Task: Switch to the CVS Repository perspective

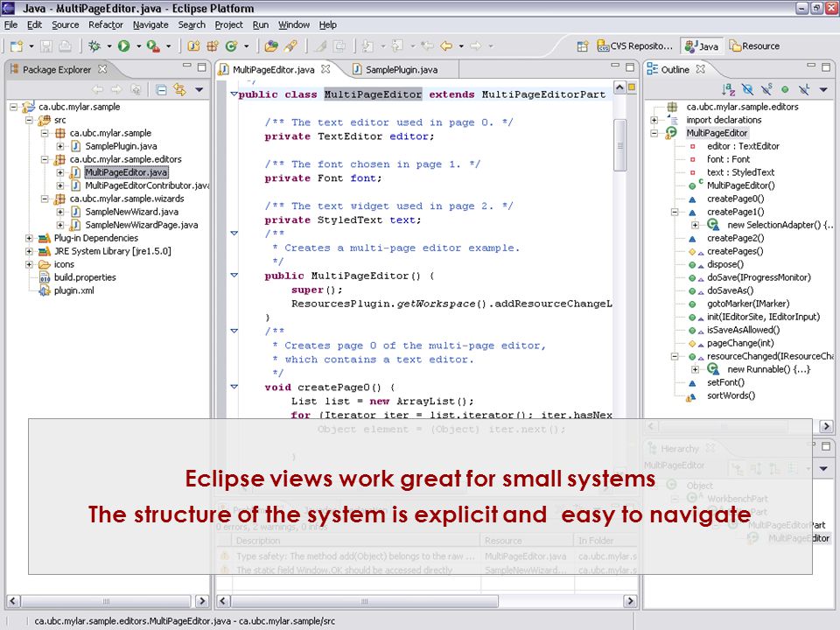Action: (634, 46)
